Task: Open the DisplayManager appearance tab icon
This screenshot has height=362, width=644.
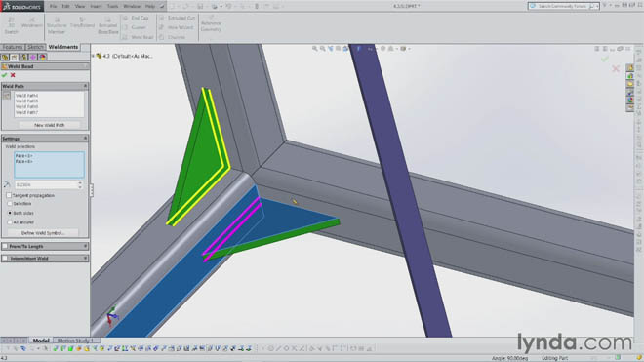Action: 42,58
